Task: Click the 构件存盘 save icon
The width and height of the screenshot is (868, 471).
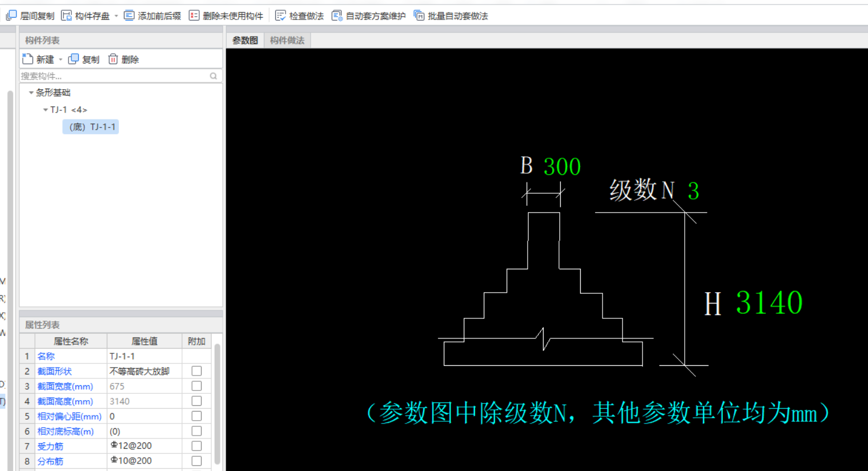Action: click(x=66, y=15)
